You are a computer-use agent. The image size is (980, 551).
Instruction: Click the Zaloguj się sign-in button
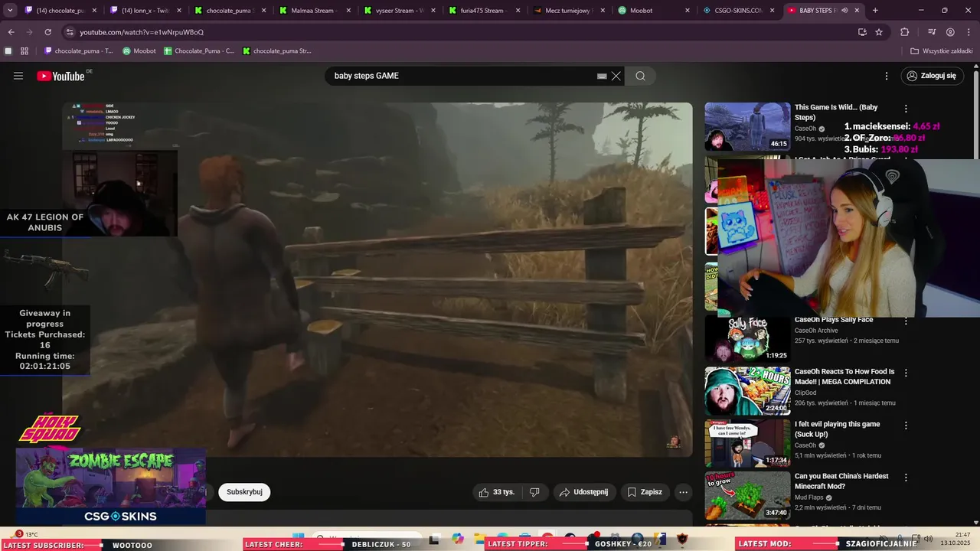coord(932,76)
